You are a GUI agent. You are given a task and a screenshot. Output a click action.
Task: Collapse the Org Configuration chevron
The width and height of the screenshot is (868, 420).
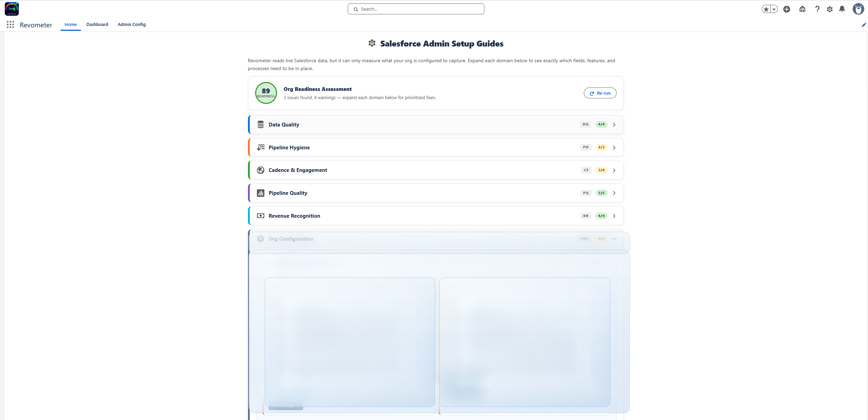(614, 239)
